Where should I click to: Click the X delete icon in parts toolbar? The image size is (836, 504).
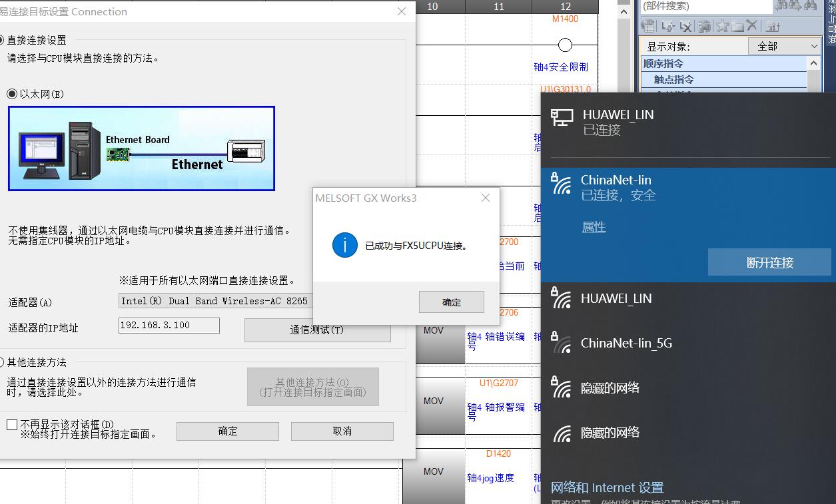pos(752,26)
